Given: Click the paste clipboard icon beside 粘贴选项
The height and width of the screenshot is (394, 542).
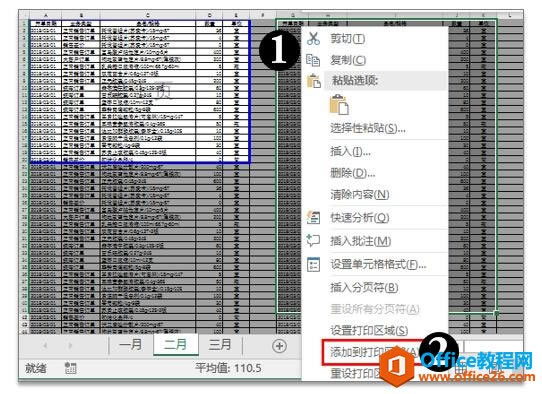Looking at the screenshot, I should (x=314, y=82).
